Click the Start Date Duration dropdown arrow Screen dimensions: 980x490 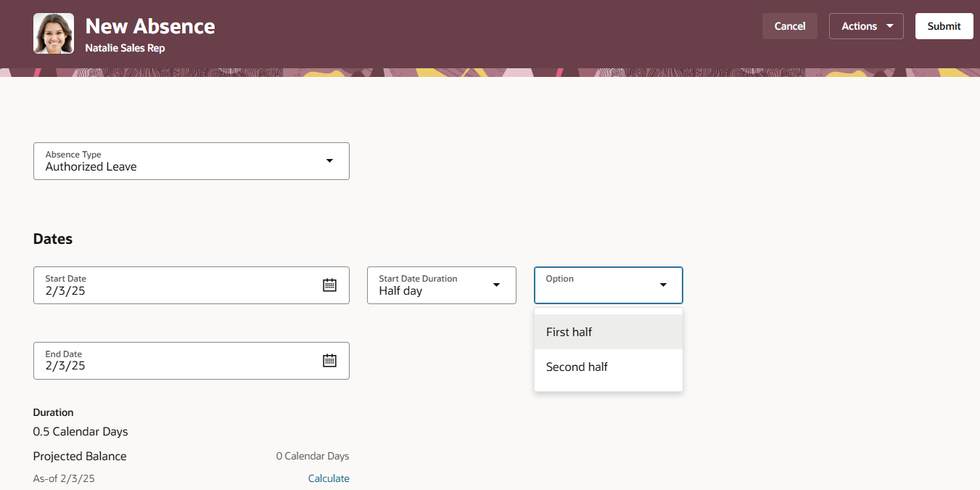pyautogui.click(x=496, y=285)
